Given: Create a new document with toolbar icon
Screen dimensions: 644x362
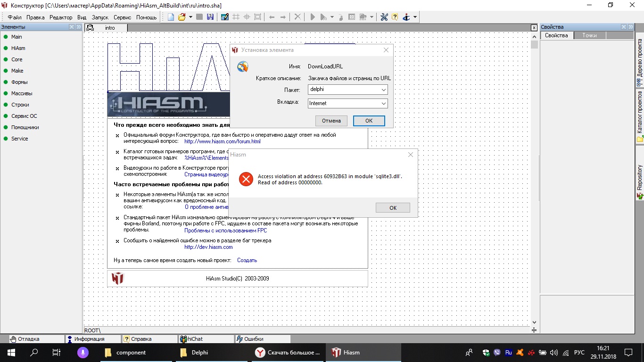Looking at the screenshot, I should (x=171, y=17).
